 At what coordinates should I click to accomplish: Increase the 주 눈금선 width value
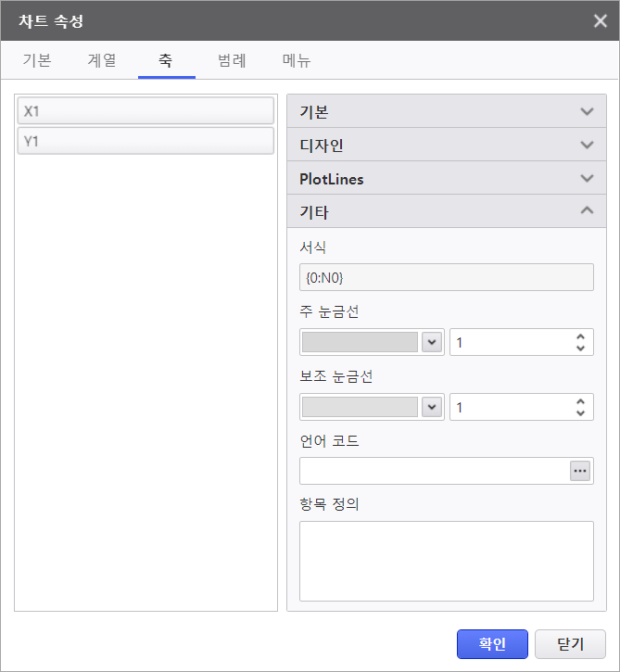(x=580, y=336)
